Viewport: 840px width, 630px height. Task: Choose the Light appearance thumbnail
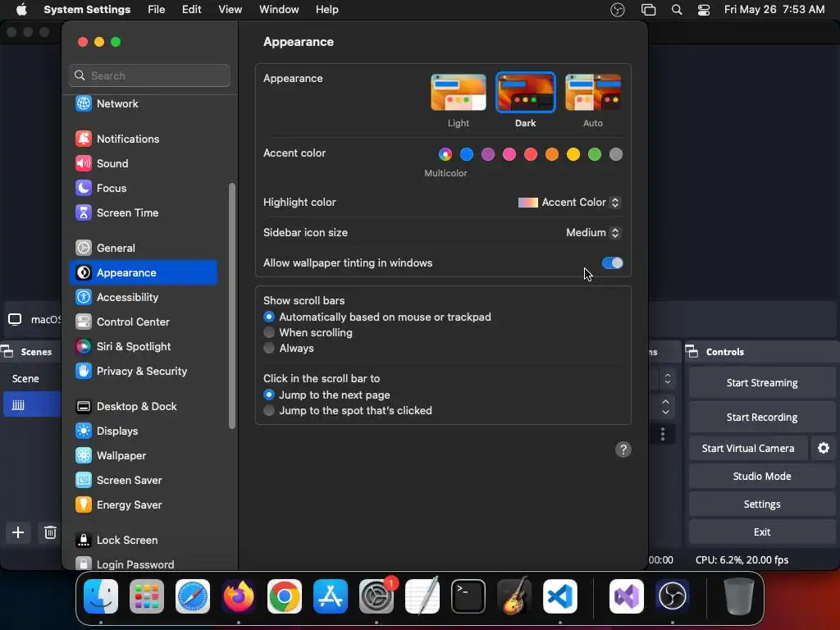pos(459,93)
